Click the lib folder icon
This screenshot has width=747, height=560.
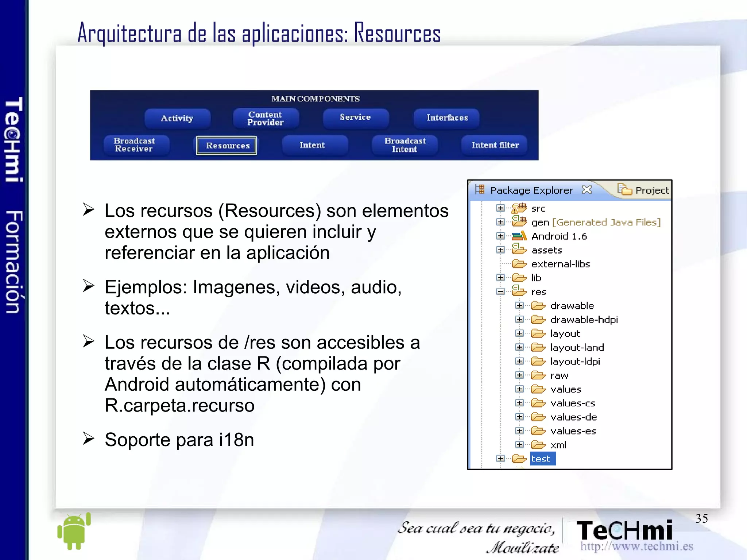(x=519, y=278)
